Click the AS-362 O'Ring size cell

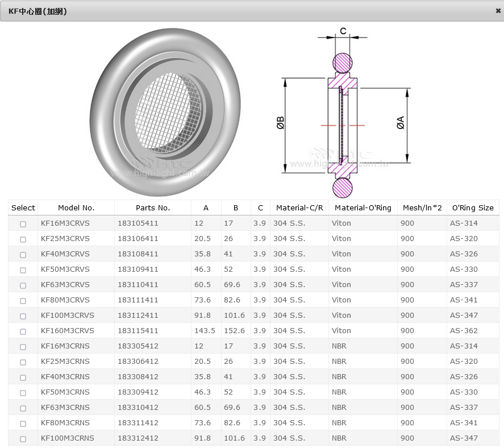(464, 331)
